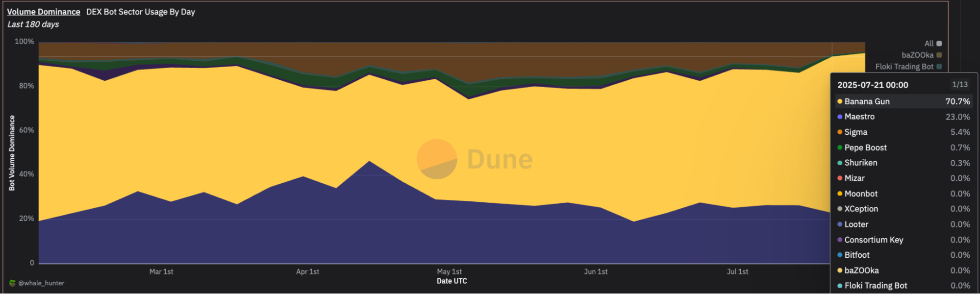Click the yellow Banana Gun color dot
Image resolution: width=980 pixels, height=294 pixels.
(840, 101)
